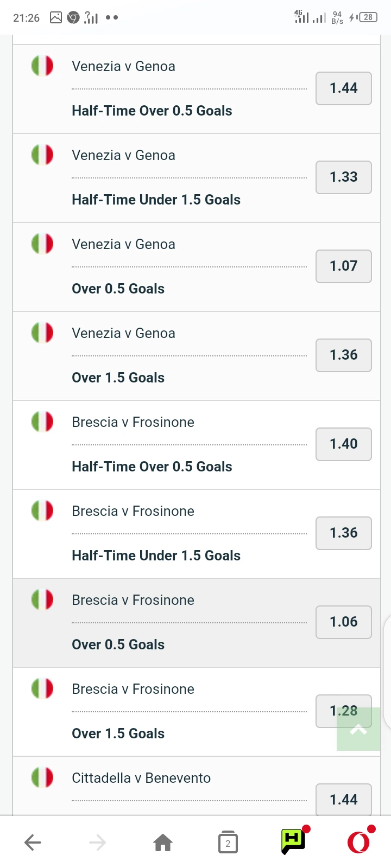This screenshot has height=868, width=391.
Task: Open the Cittadella v Benevento match title
Action: point(141,778)
